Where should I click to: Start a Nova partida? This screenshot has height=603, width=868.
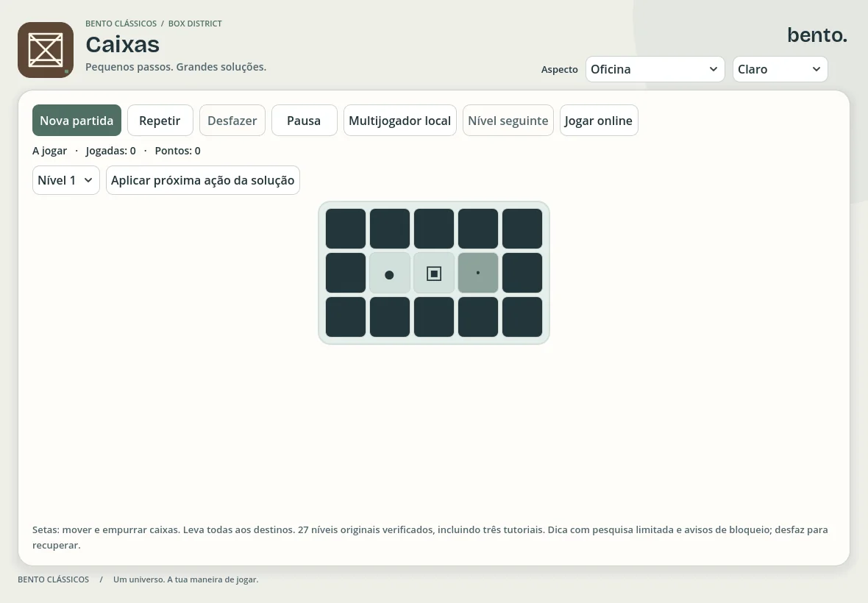[x=77, y=121]
